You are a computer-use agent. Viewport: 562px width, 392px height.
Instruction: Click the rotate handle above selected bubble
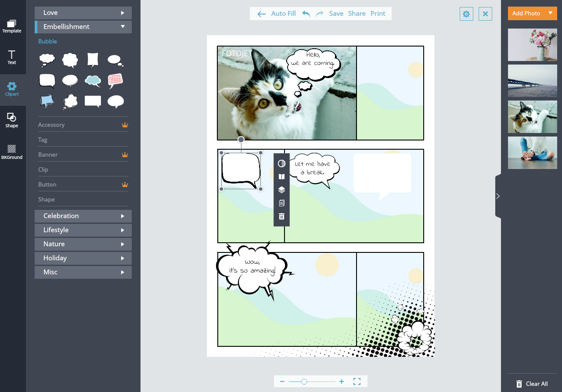(x=241, y=140)
